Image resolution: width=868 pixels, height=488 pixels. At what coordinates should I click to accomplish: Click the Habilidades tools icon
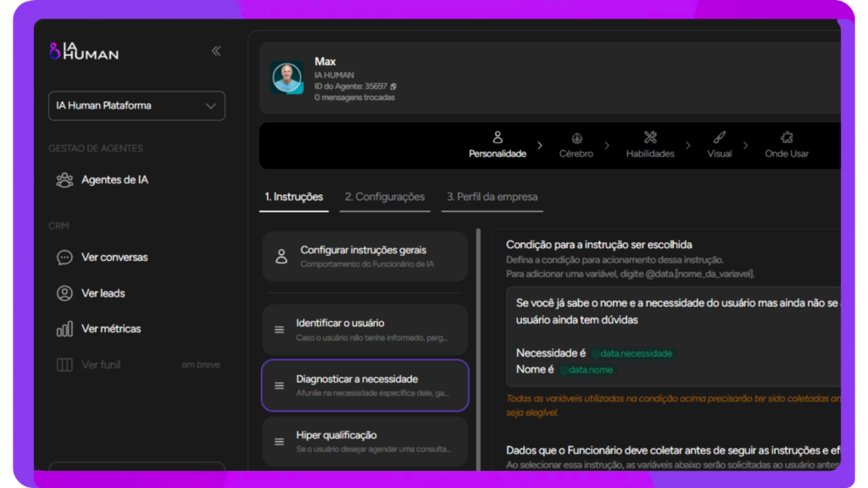650,137
